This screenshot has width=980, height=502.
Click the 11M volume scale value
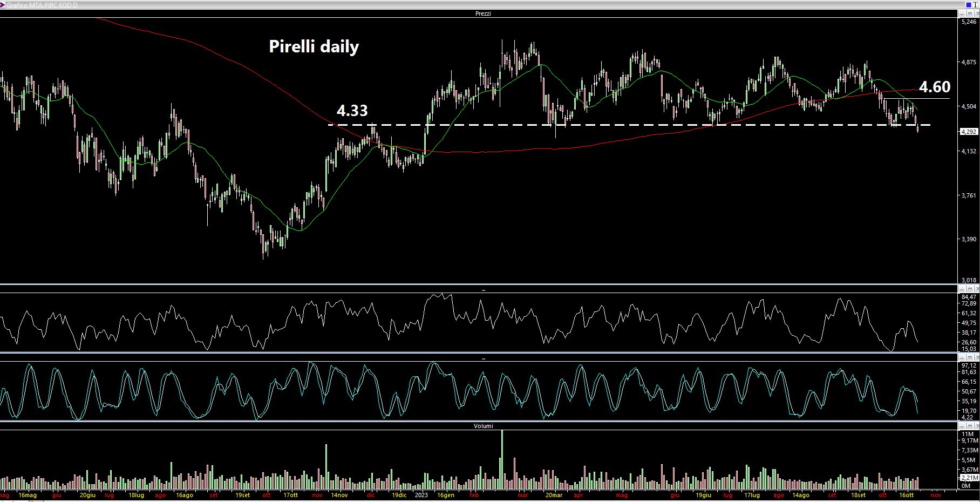coord(967,434)
